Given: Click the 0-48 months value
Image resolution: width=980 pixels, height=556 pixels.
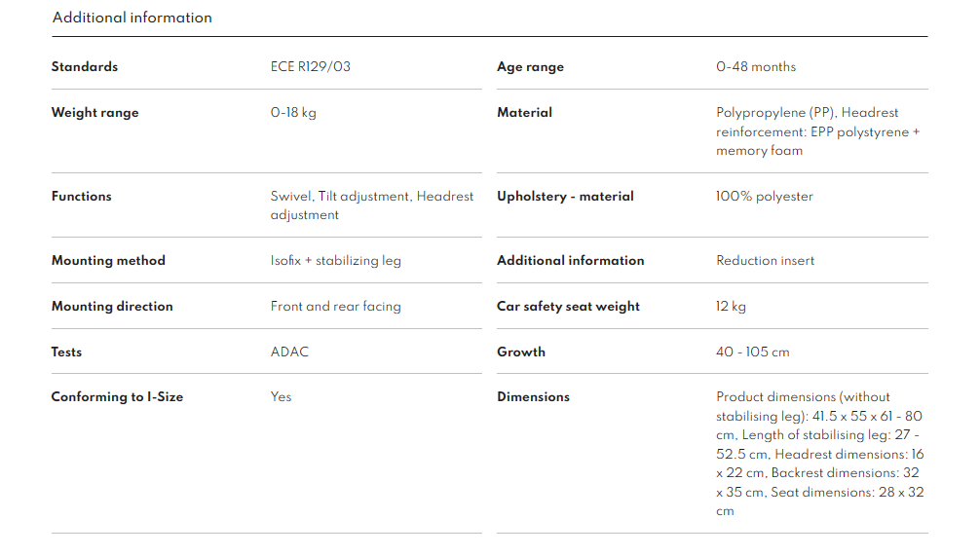Looking at the screenshot, I should 755,67.
